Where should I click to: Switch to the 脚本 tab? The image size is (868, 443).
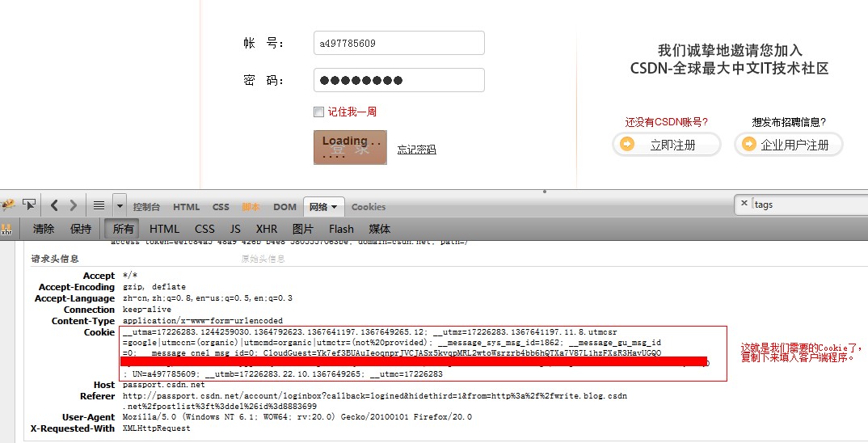tap(251, 207)
